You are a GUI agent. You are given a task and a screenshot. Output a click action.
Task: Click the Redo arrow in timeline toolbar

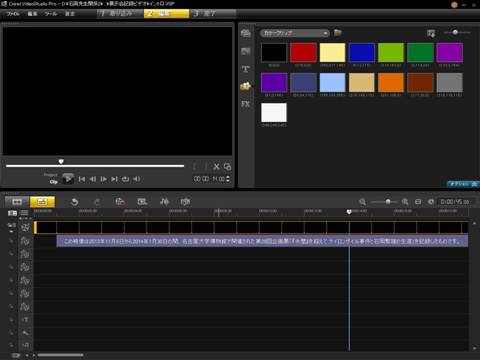tap(97, 202)
